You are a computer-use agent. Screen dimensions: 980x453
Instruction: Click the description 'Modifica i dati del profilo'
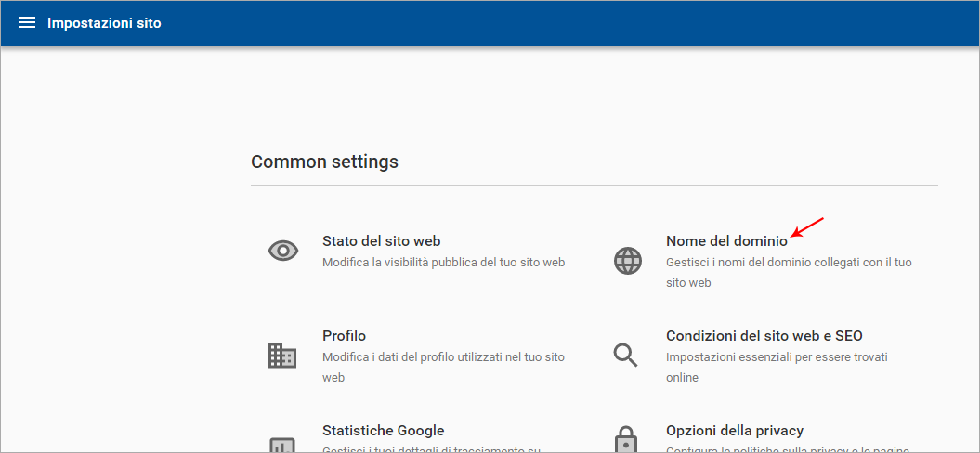443,357
